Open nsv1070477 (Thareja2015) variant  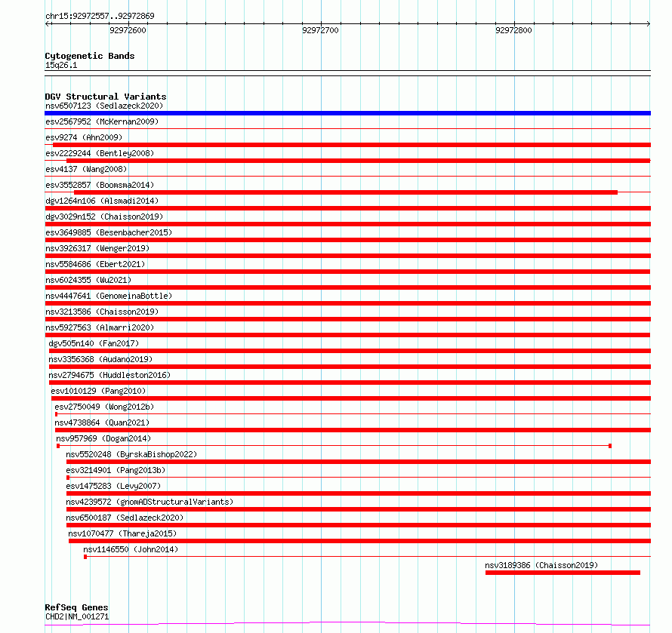122,533
